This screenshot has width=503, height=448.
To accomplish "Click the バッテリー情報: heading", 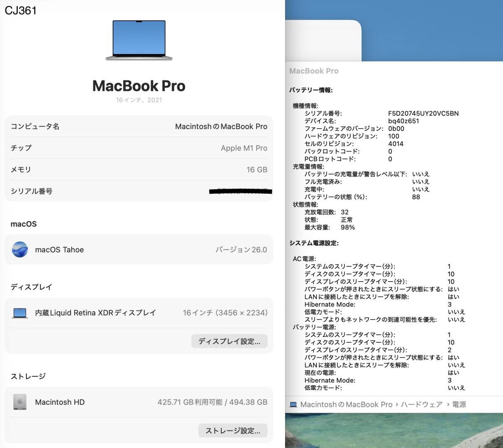I will (311, 90).
